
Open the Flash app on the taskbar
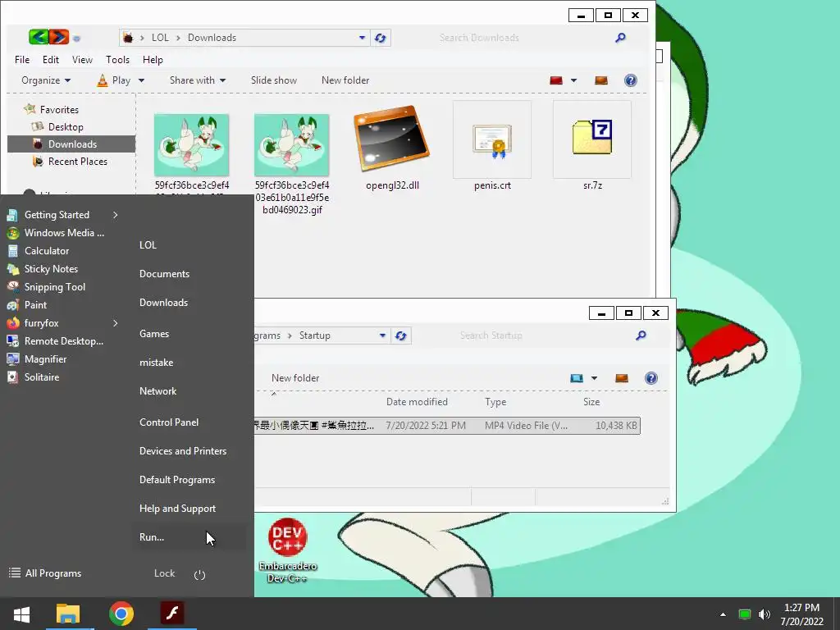click(172, 614)
